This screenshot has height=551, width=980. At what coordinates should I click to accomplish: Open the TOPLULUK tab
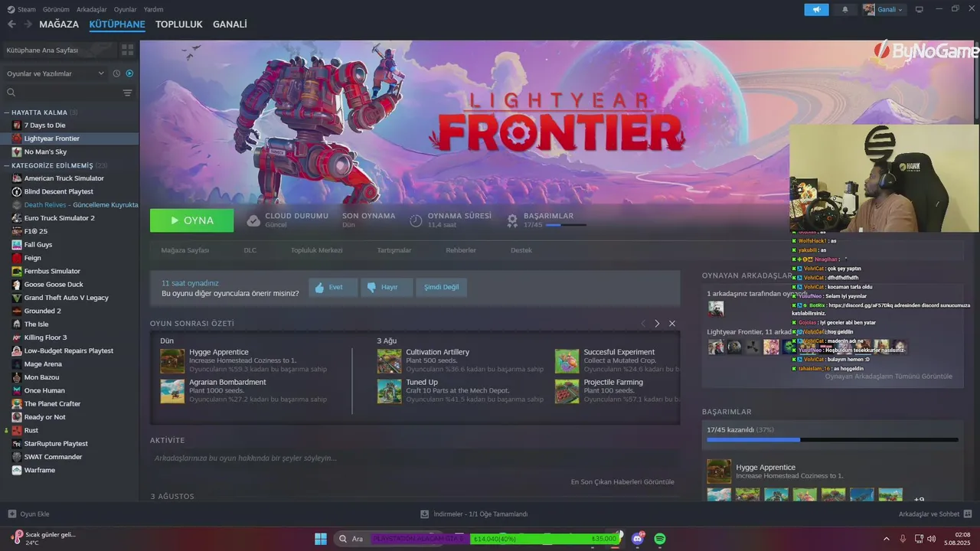pyautogui.click(x=178, y=24)
